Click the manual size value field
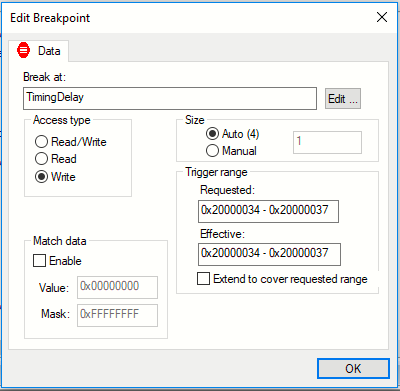Image resolution: width=400 pixels, height=391 pixels. [327, 142]
